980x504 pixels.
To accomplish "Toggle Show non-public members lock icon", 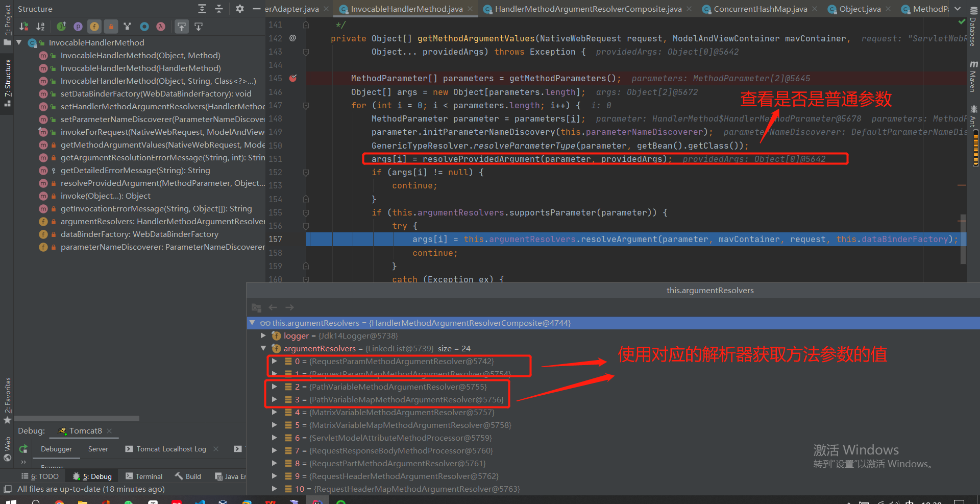I will [111, 27].
